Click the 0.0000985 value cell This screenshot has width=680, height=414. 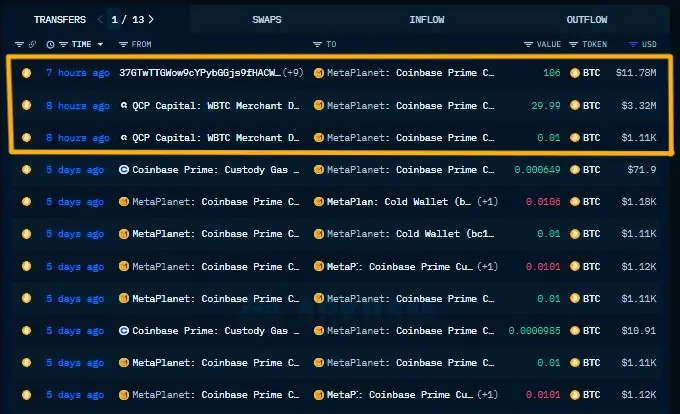(x=534, y=331)
